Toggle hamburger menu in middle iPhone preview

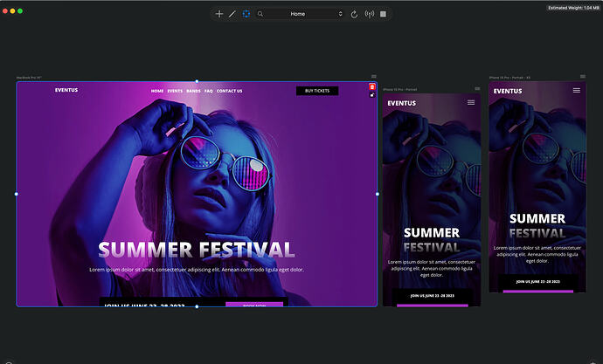point(471,102)
